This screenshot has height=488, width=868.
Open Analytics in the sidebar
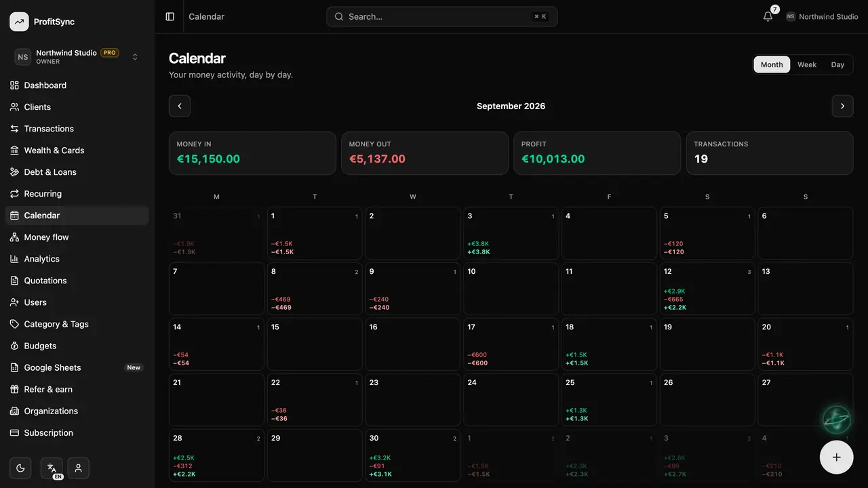[77, 259]
